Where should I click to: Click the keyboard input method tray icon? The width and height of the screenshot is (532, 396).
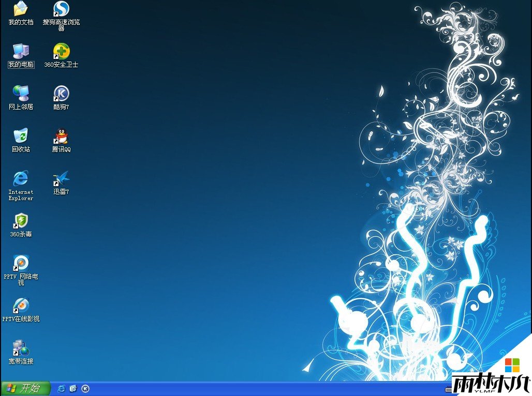[448, 389]
